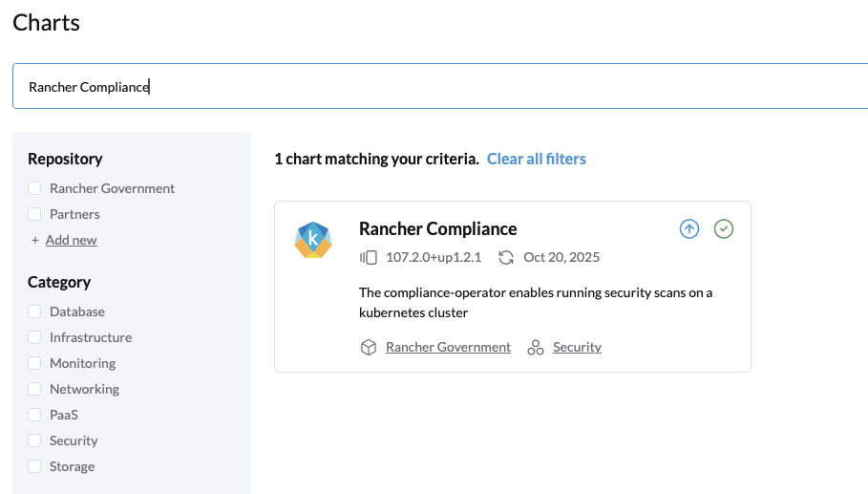Click Add new repository link
The width and height of the screenshot is (868, 494).
click(72, 241)
